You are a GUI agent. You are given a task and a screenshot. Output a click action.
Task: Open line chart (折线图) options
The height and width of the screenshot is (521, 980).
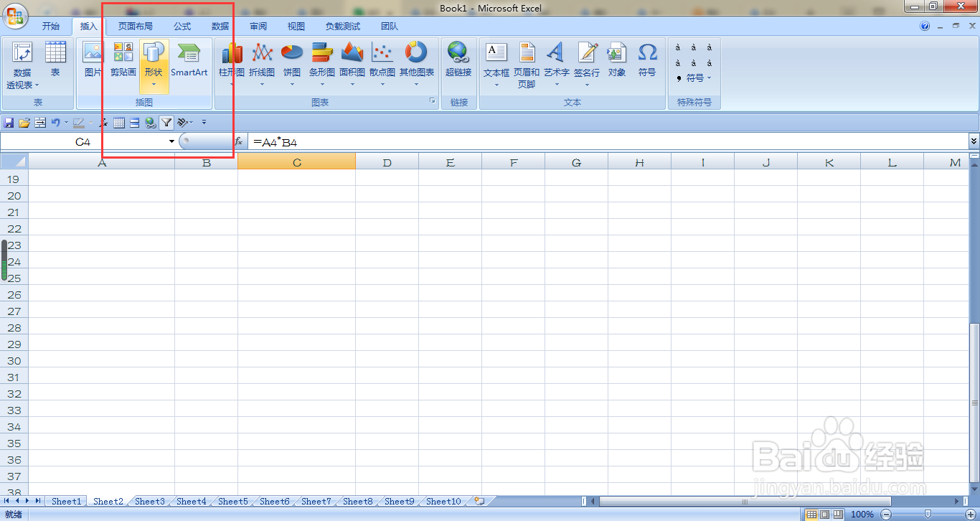[x=262, y=65]
